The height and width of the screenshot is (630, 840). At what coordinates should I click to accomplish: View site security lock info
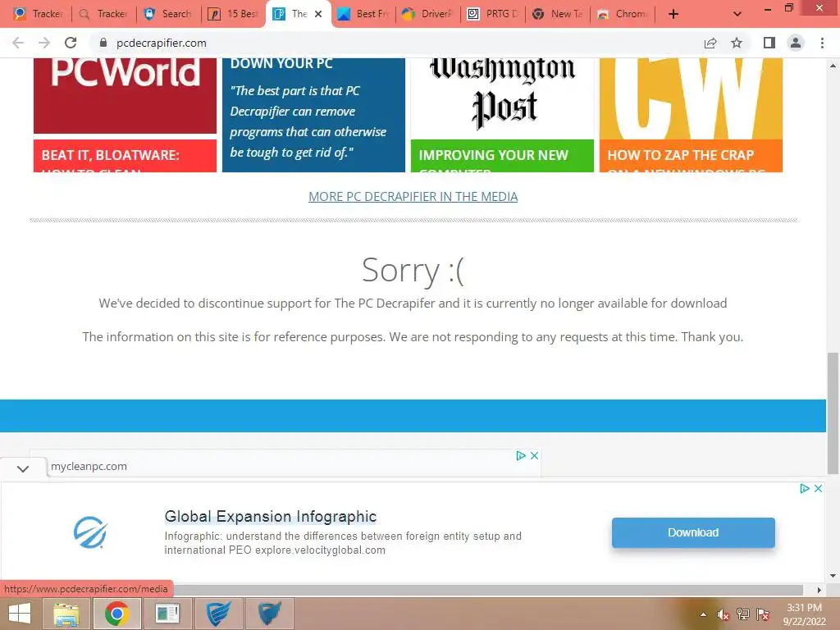tap(103, 43)
